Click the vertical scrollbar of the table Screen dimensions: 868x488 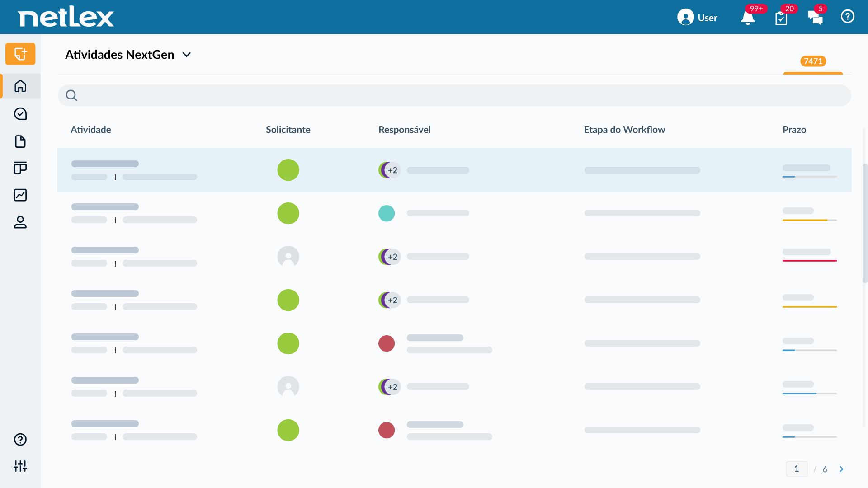click(865, 223)
